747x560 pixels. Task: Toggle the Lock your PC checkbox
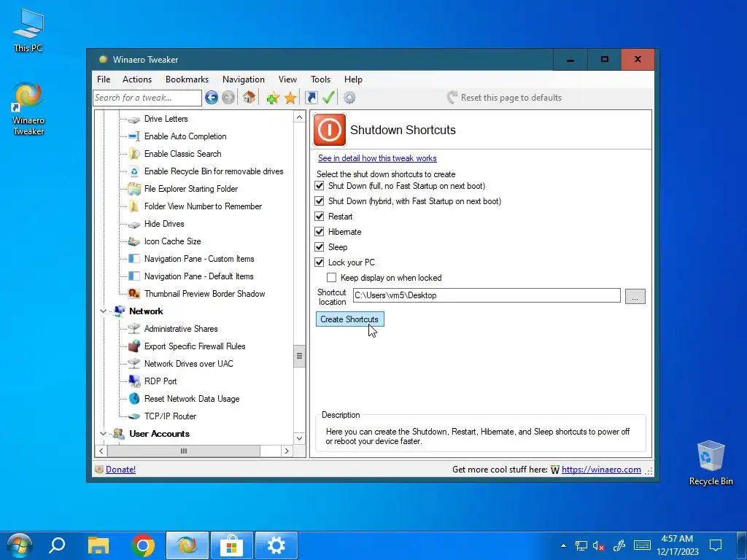click(320, 262)
